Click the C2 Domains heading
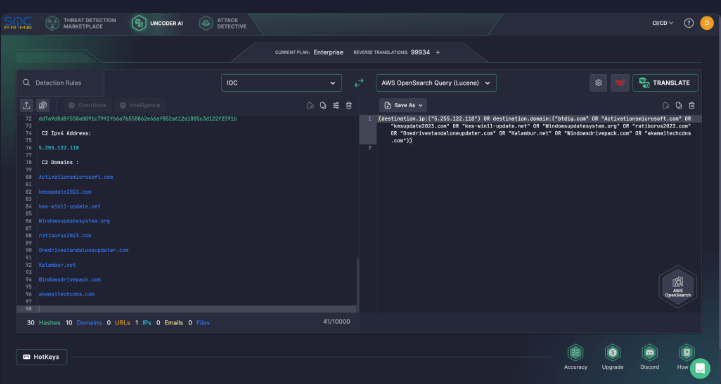This screenshot has height=384, width=721. pos(60,162)
